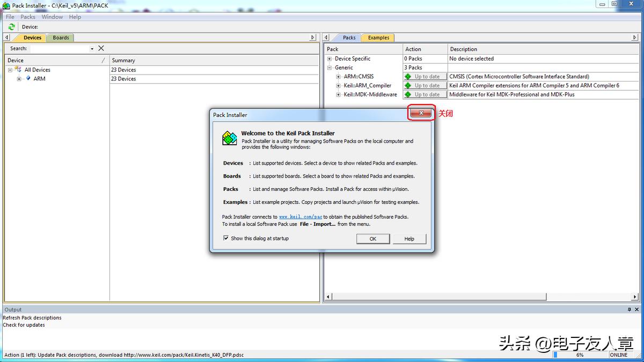
Task: Open the Window menu
Action: (x=52, y=17)
